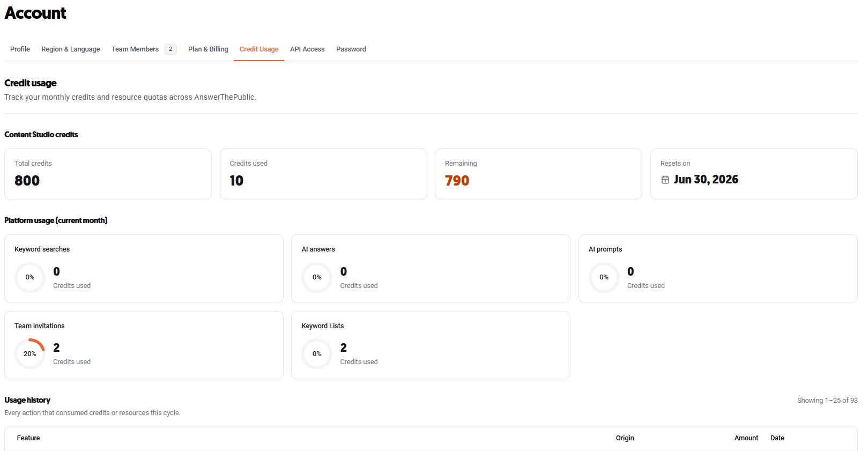Click the 'Every action that consumed credits' note

(92, 413)
